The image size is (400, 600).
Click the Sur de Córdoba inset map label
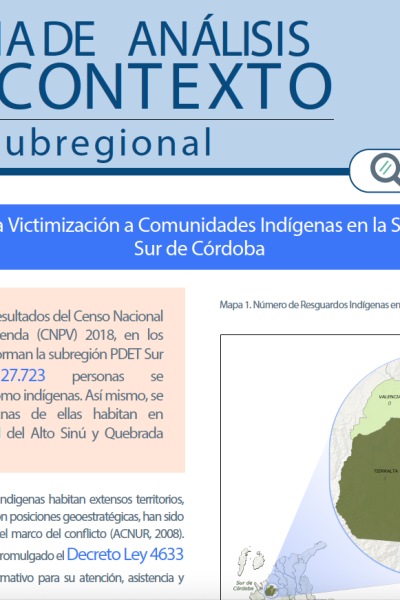(242, 586)
